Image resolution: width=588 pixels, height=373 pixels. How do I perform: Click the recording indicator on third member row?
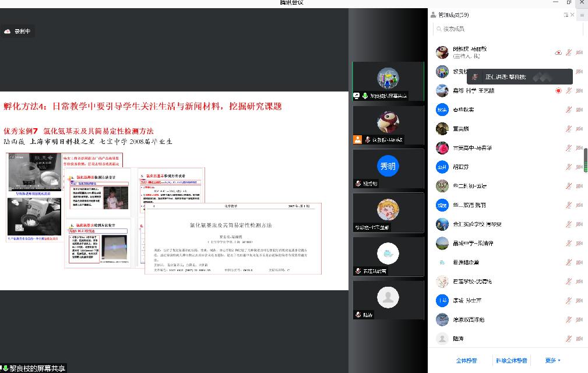[558, 91]
